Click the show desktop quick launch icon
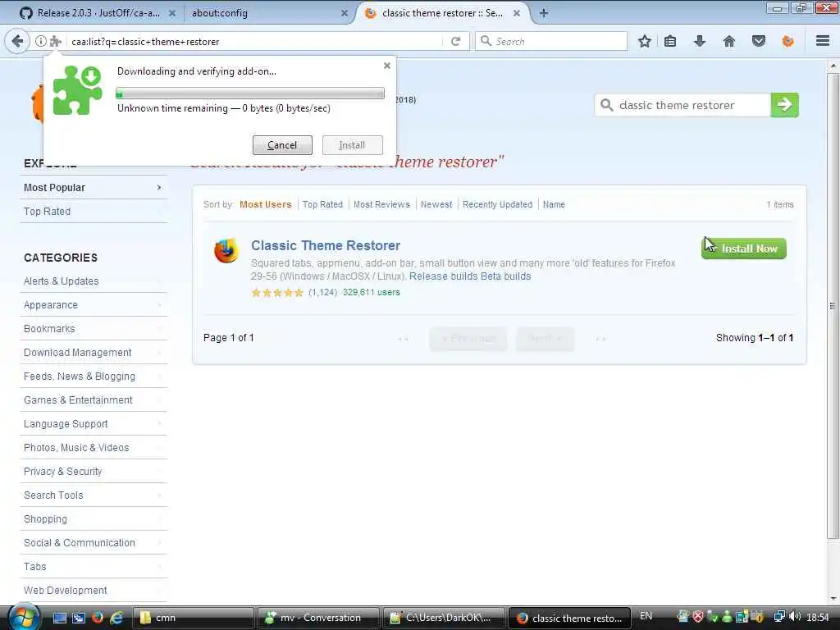 point(59,618)
